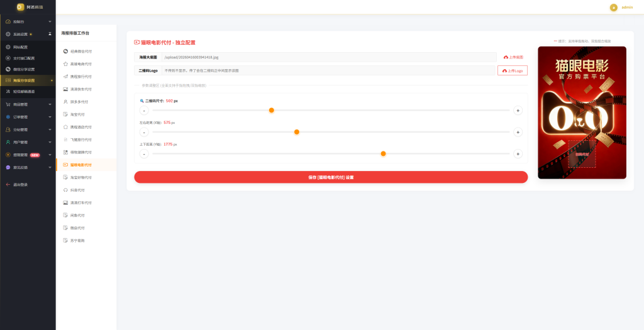Focus the 二维码Logo input field
644x330 pixels.
click(328, 70)
